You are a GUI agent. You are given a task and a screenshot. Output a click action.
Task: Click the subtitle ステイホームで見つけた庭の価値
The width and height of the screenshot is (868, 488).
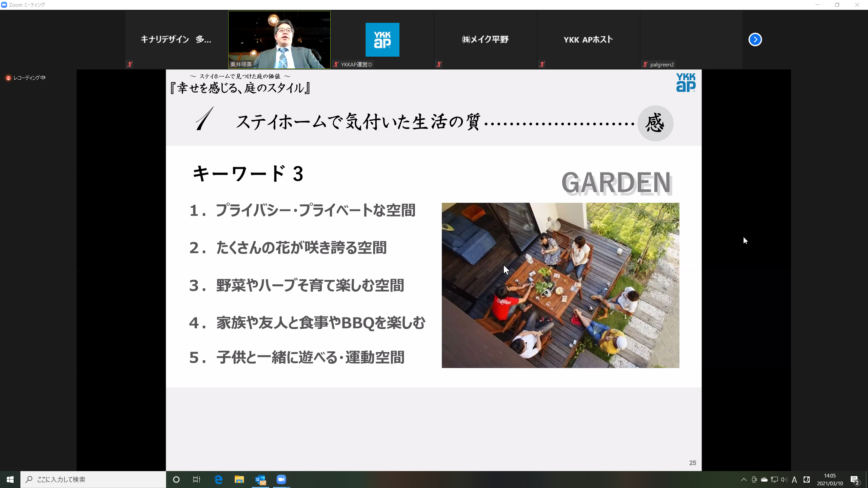pyautogui.click(x=240, y=76)
